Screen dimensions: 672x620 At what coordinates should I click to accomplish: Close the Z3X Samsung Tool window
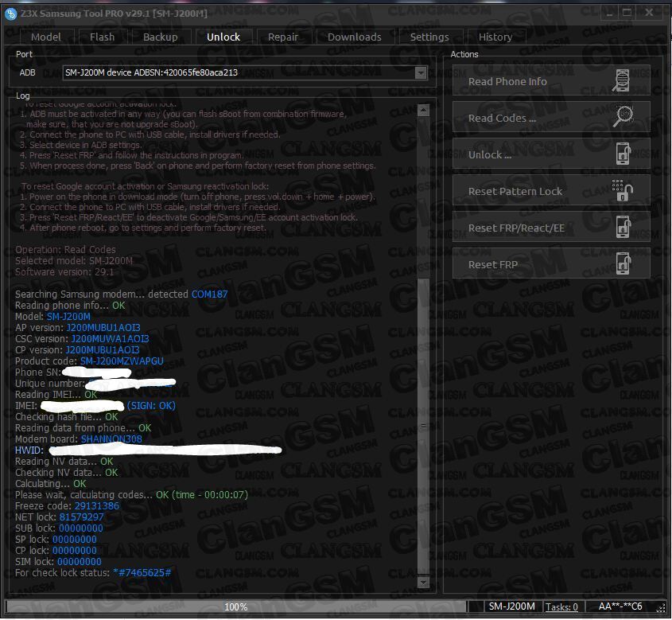[649, 14]
